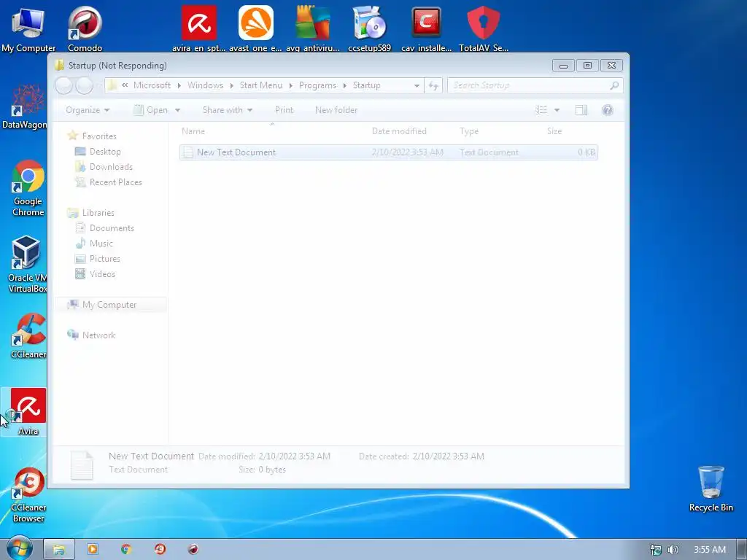
Task: Select the avast_one installer icon
Action: tap(255, 28)
